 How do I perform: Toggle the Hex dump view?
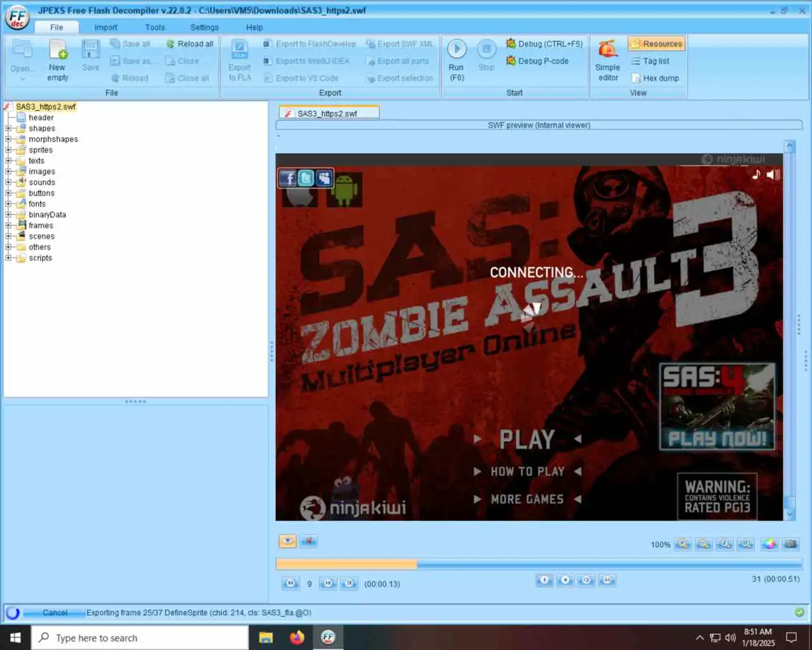pyautogui.click(x=655, y=78)
